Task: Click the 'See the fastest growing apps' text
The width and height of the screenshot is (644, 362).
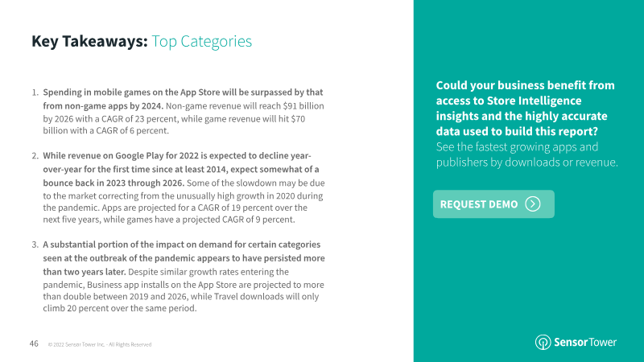Action: click(527, 154)
